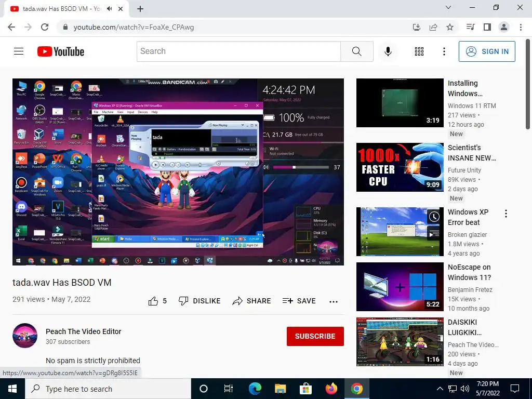Open the 1000x Faster CPU thumbnail
This screenshot has width=532, height=399.
(x=400, y=167)
